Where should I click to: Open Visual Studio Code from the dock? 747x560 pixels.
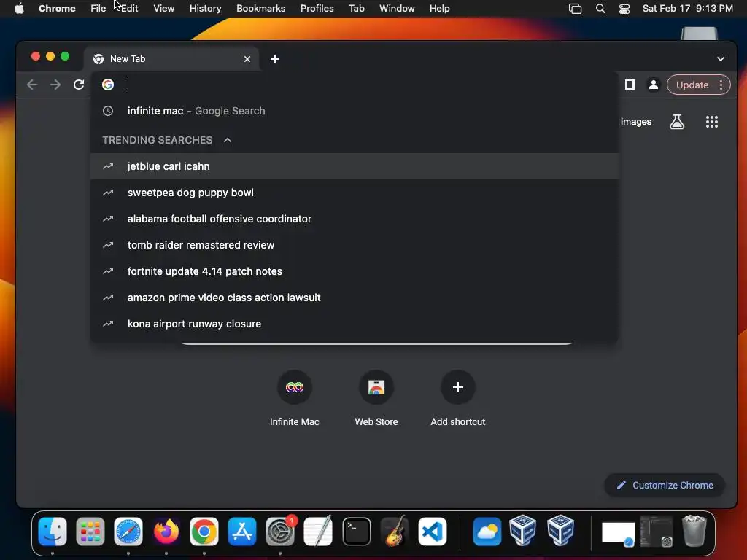(433, 531)
